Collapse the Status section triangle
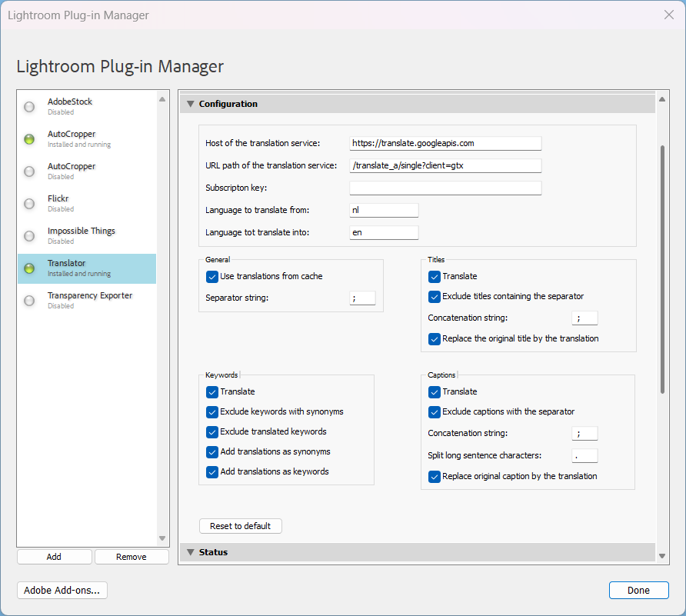 191,552
